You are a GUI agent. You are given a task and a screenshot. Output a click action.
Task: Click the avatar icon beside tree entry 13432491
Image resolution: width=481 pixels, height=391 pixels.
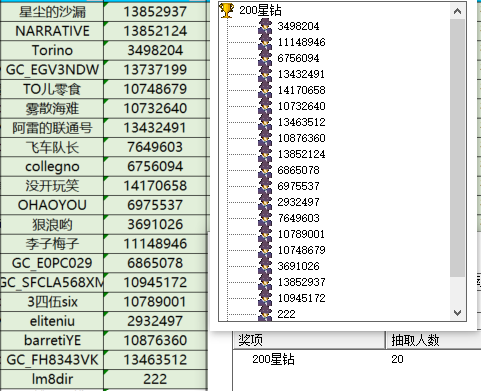tap(265, 74)
